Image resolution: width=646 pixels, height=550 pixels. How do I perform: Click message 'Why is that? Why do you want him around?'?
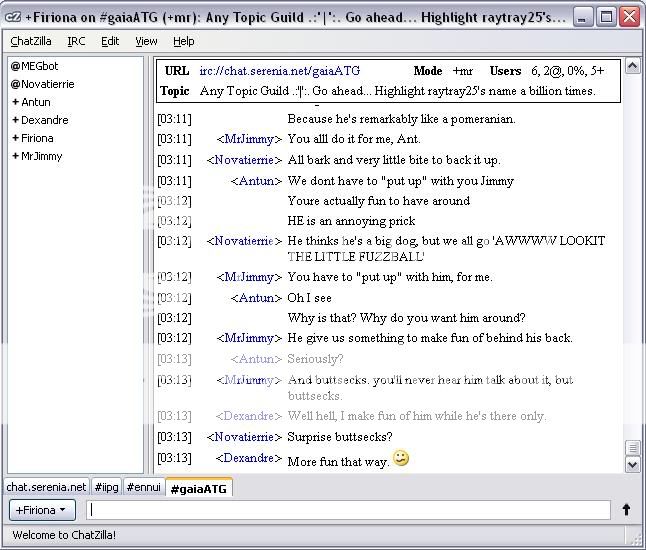pos(407,318)
